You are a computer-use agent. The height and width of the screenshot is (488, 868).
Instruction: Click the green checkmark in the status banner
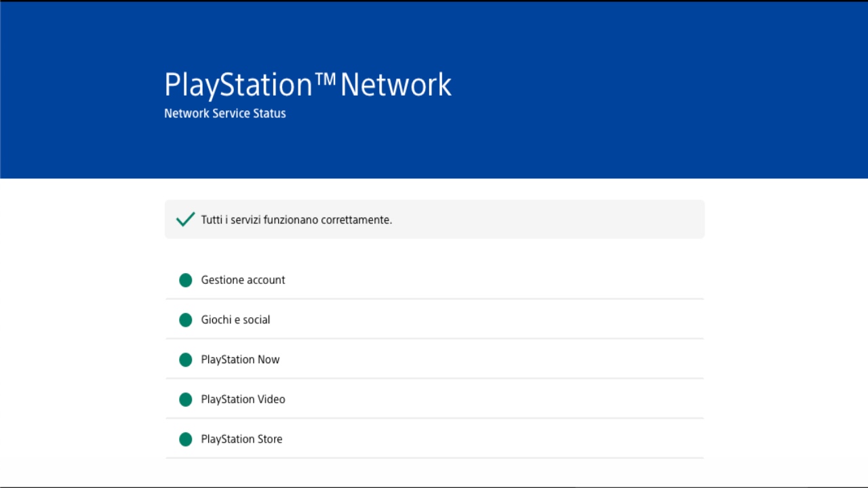[185, 220]
